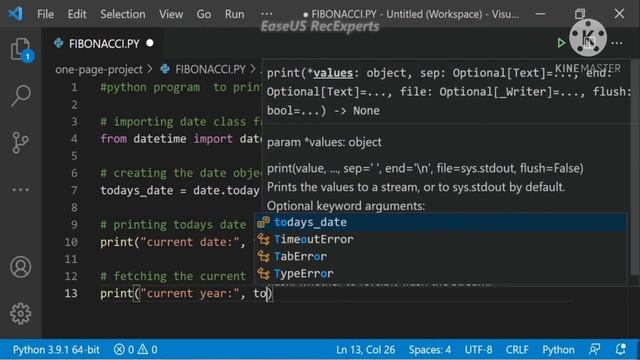Change language mode Python in status bar
Image resolution: width=640 pixels, height=360 pixels.
(558, 349)
